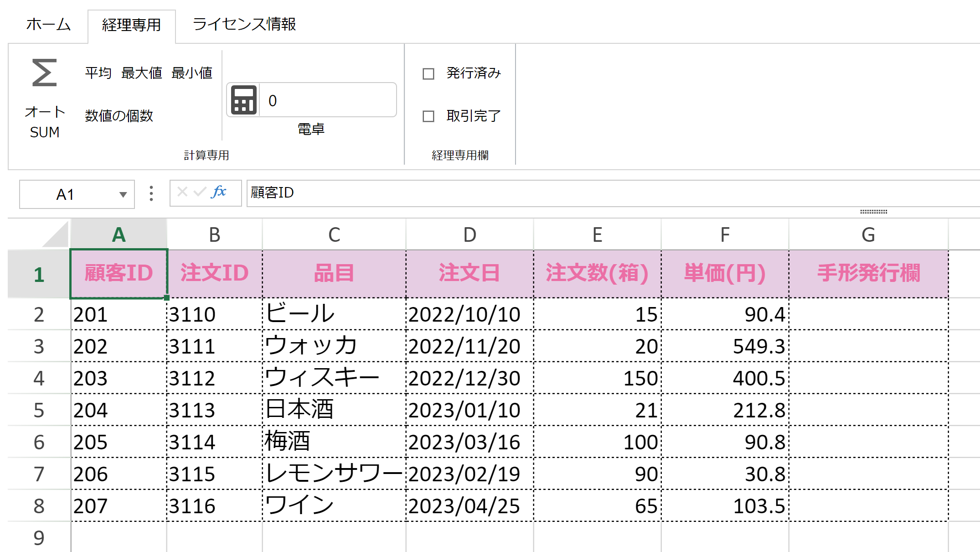Screen dimensions: 980x552
Task: Select column A header
Action: 119,234
